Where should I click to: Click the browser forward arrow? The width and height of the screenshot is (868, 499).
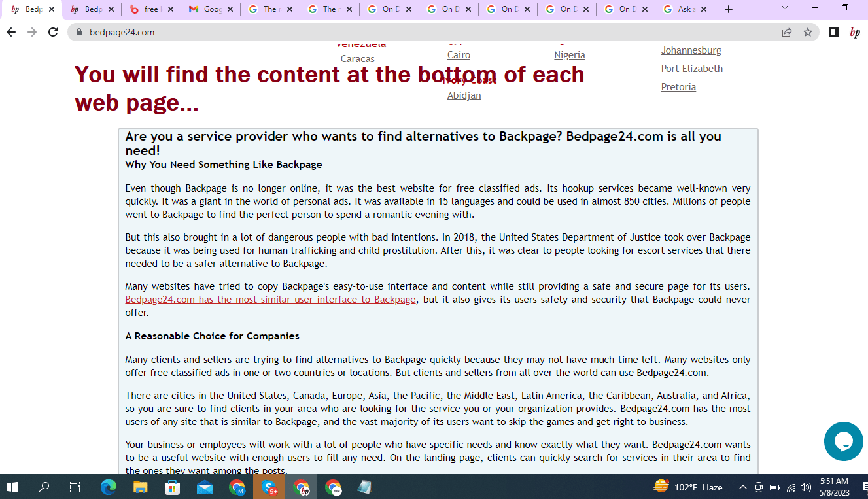32,32
